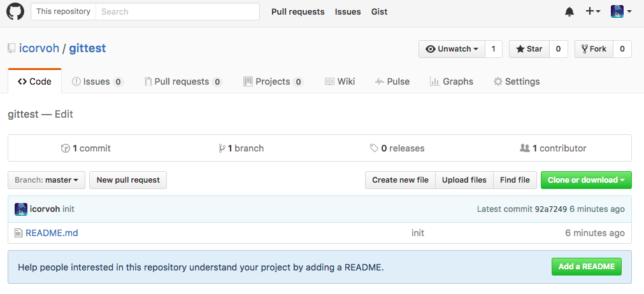
Task: Click the releases tag icon
Action: tap(374, 148)
